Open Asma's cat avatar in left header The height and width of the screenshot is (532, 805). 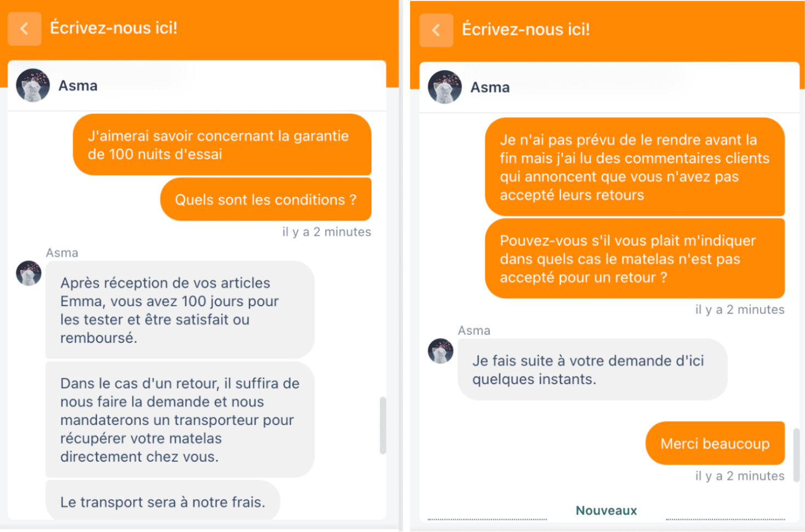click(33, 85)
